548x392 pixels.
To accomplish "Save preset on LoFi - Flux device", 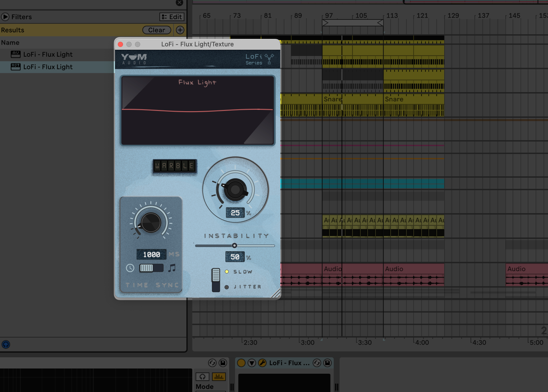I will (327, 363).
